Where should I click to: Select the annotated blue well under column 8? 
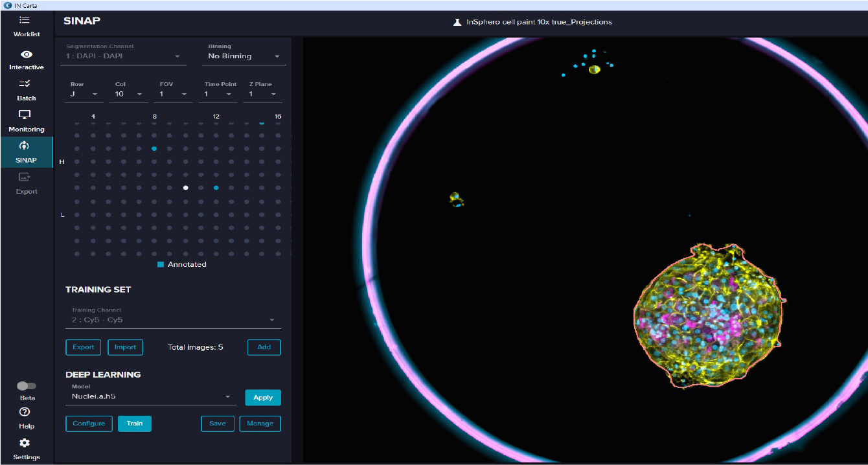pos(154,149)
